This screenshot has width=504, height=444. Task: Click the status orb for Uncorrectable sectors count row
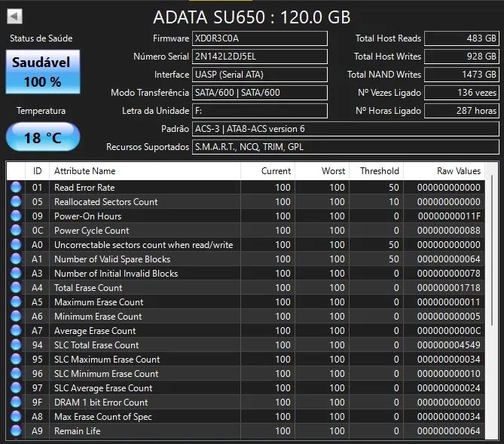(16, 244)
